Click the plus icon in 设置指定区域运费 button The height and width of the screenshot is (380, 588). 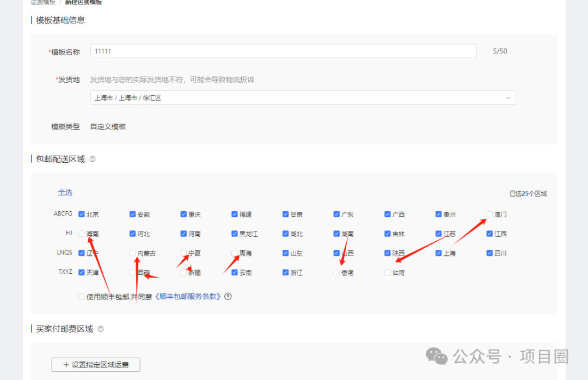(66, 365)
